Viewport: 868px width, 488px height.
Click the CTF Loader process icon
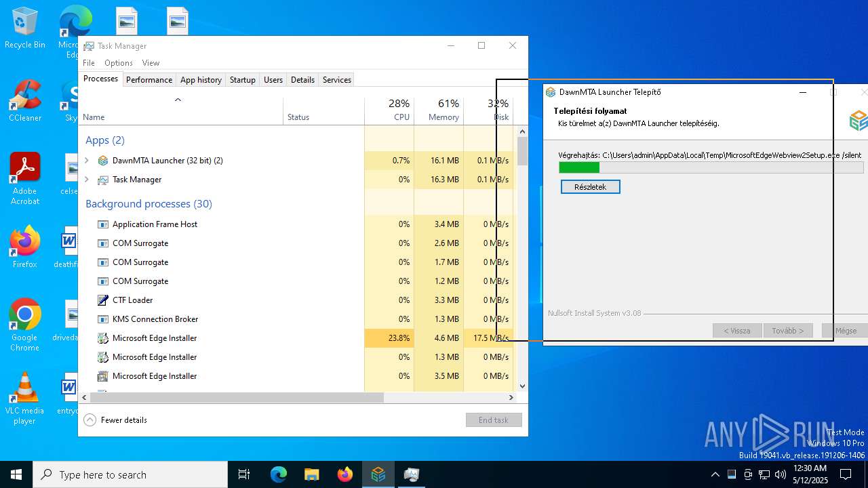click(x=103, y=300)
